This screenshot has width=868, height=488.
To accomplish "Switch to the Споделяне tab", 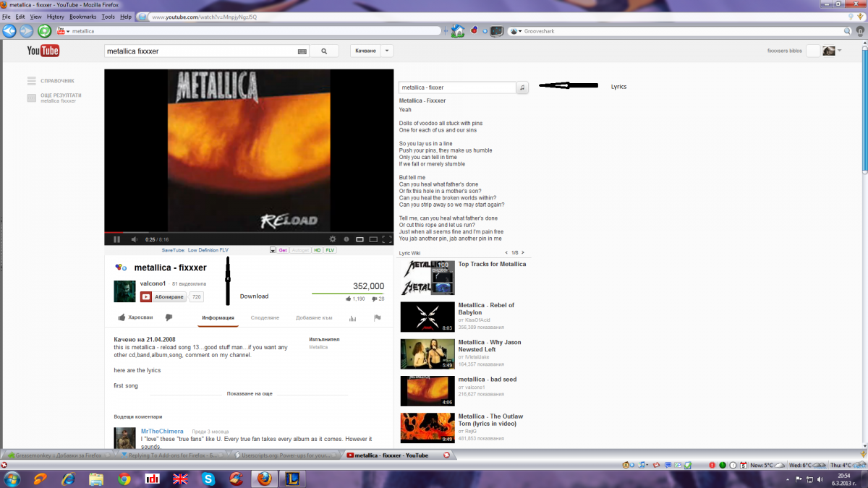I will point(265,318).
